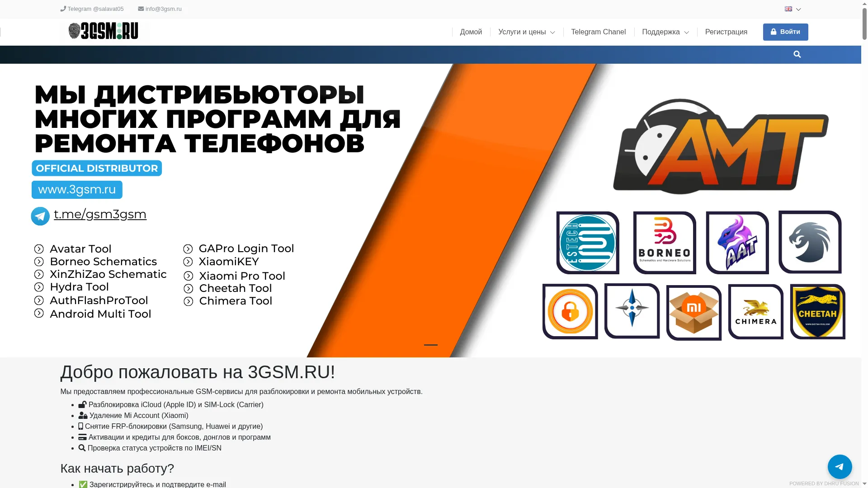
Task: Go to Домой menu item
Action: point(471,32)
